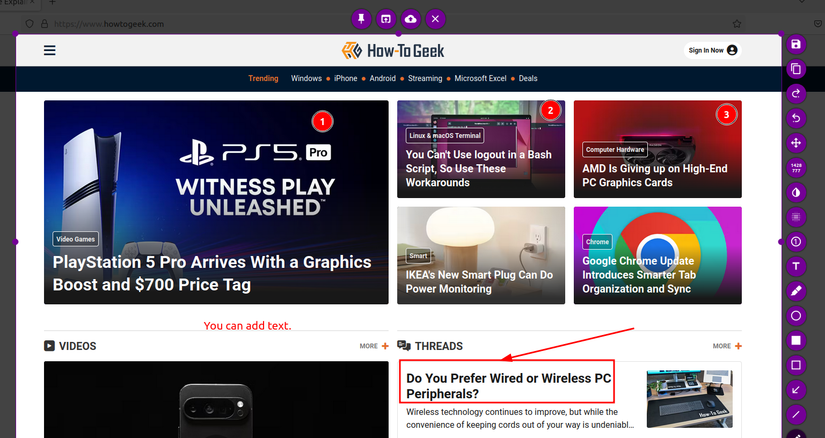Open the Trending label in the navigation bar
The height and width of the screenshot is (438, 825).
coord(263,78)
